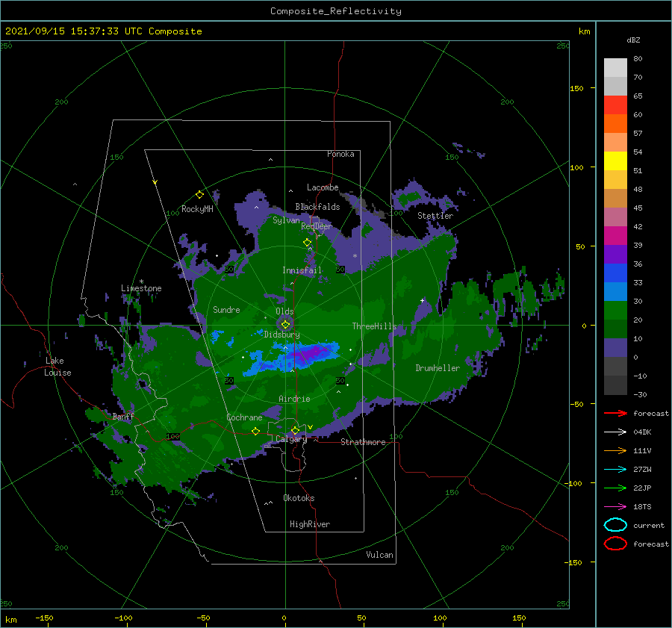Click the Airdrie label
This screenshot has width=672, height=628.
point(294,399)
